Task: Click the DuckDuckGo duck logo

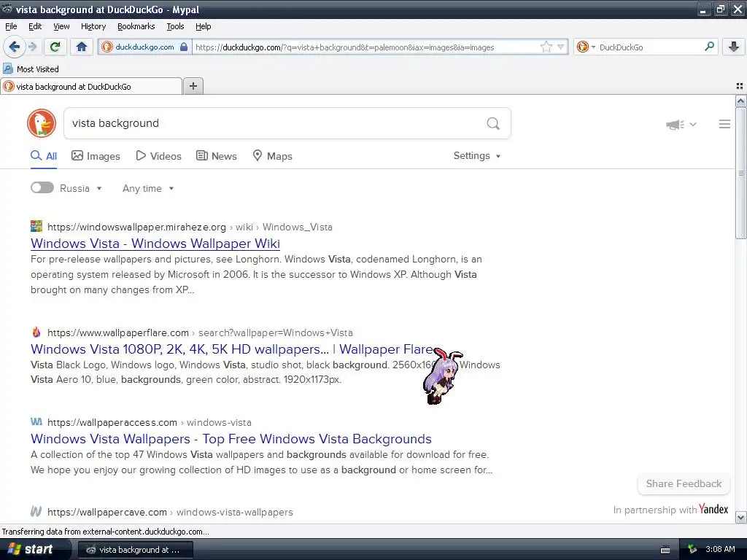Action: (42, 123)
